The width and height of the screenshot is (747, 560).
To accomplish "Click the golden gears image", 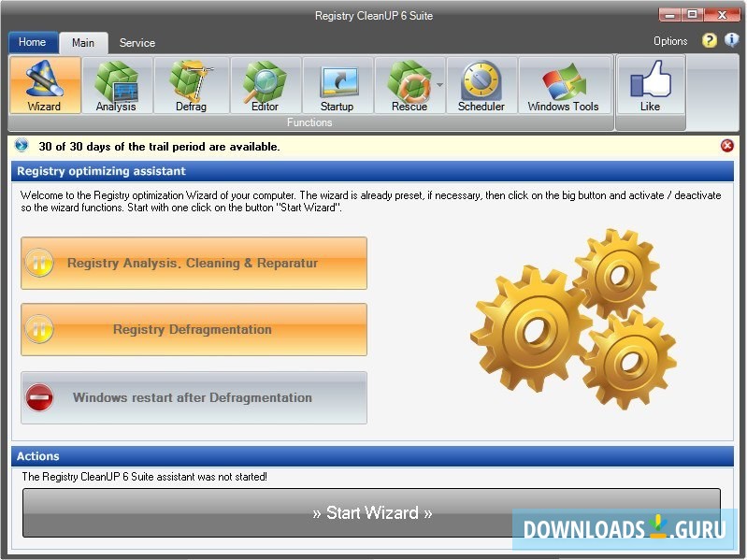I will [572, 319].
